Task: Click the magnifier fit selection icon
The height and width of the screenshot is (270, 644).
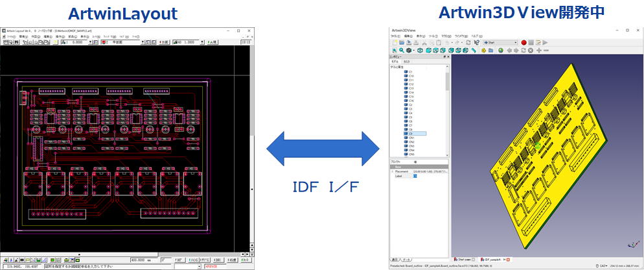Action: pos(402,50)
